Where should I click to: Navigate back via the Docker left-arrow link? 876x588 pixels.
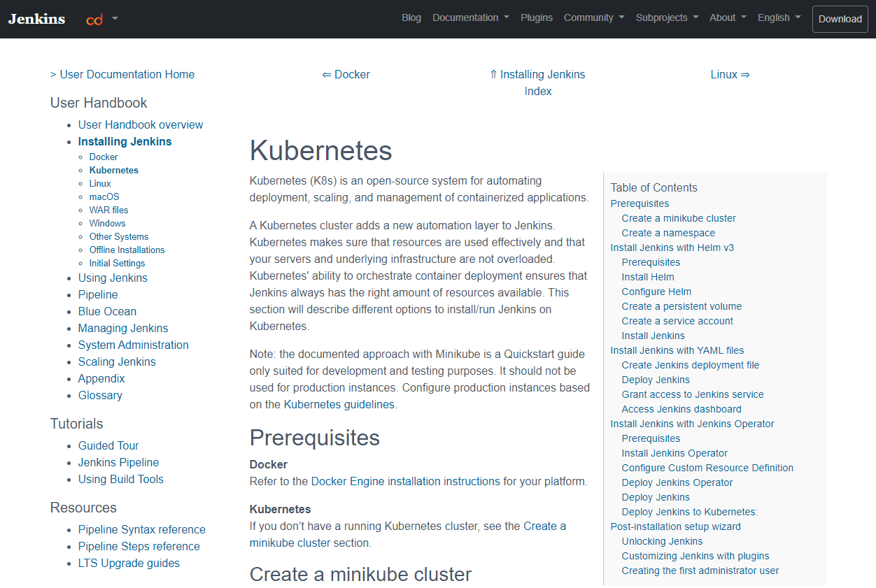346,74
